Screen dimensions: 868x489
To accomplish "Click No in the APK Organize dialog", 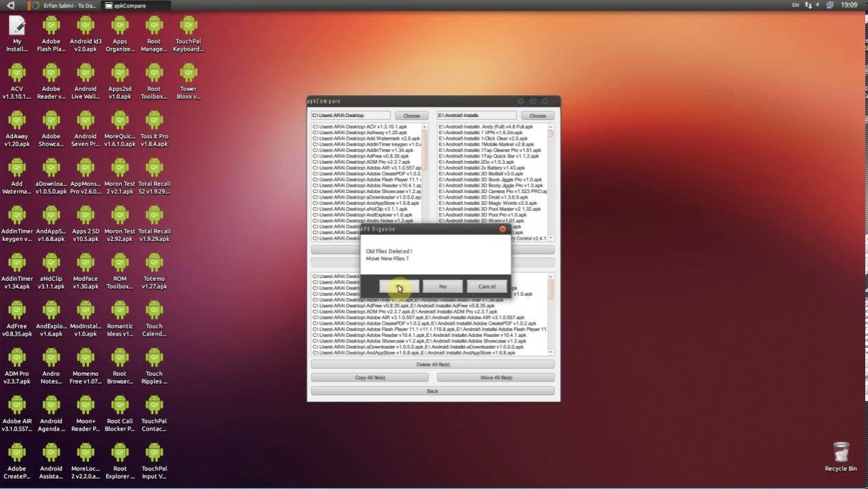I will tap(443, 286).
